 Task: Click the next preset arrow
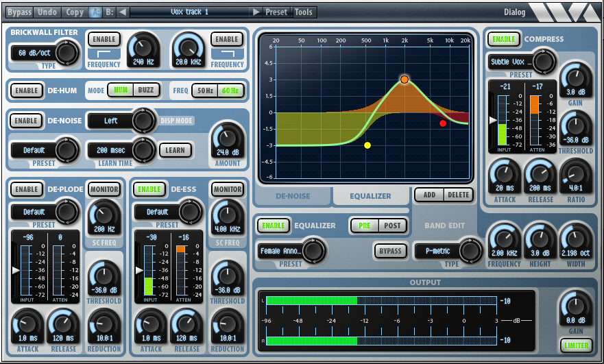pyautogui.click(x=256, y=12)
